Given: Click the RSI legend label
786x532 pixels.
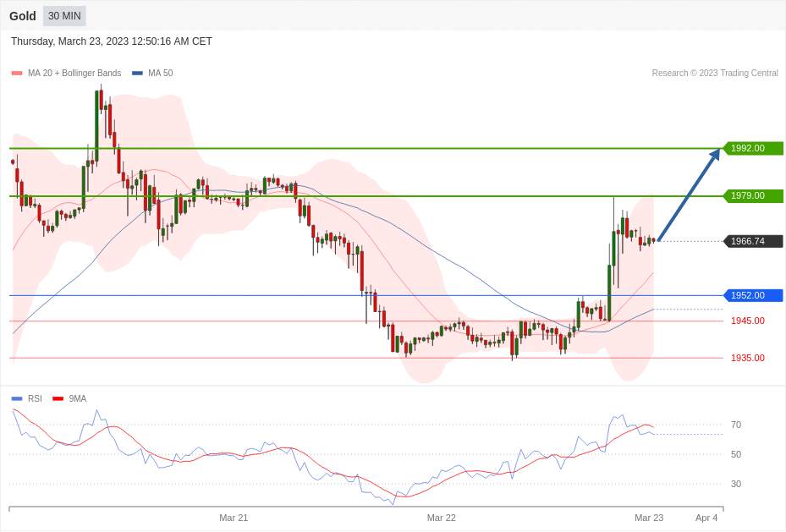Looking at the screenshot, I should click(35, 398).
